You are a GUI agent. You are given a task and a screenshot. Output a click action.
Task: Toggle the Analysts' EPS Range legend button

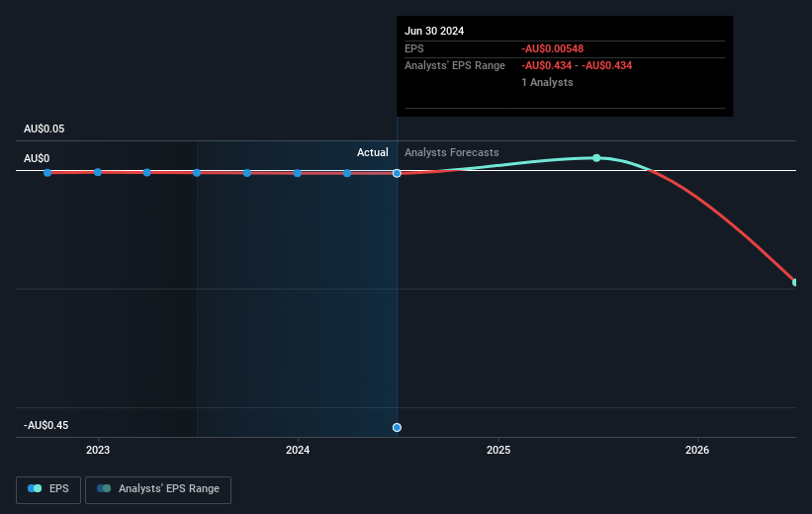(x=158, y=489)
